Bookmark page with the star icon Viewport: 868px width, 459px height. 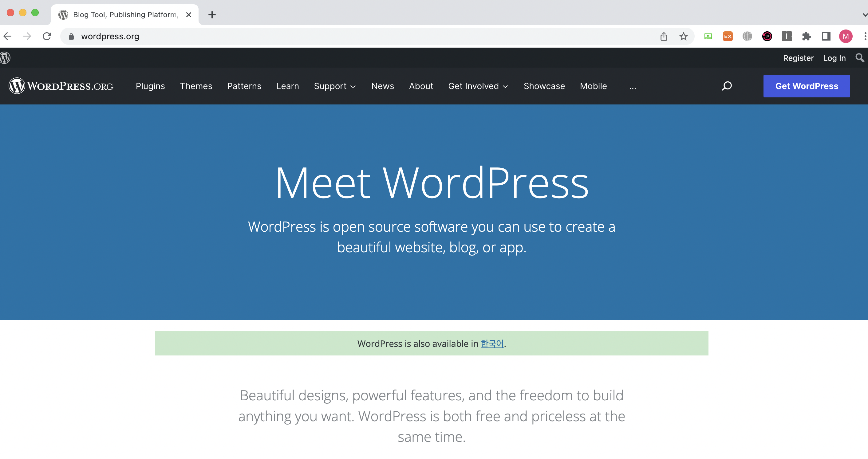tap(683, 36)
